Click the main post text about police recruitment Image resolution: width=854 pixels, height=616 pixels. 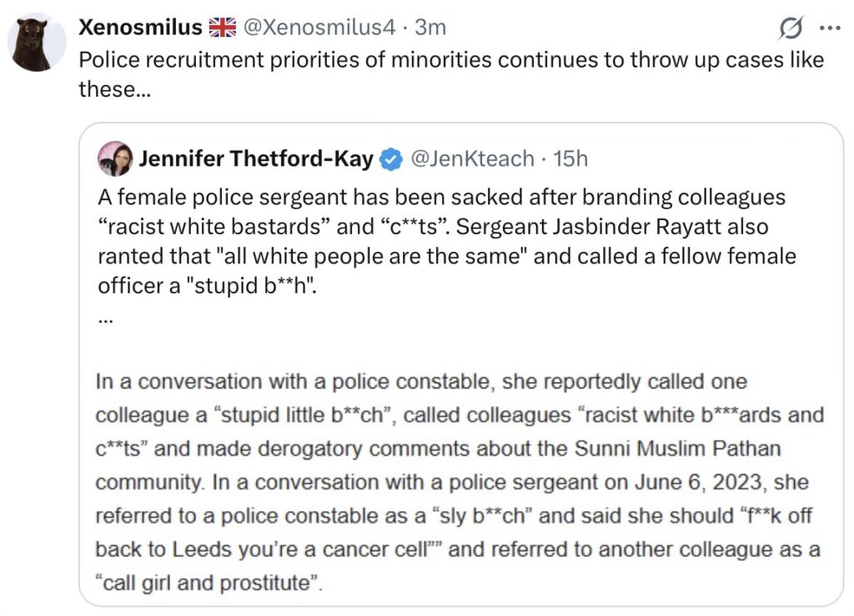(x=450, y=60)
